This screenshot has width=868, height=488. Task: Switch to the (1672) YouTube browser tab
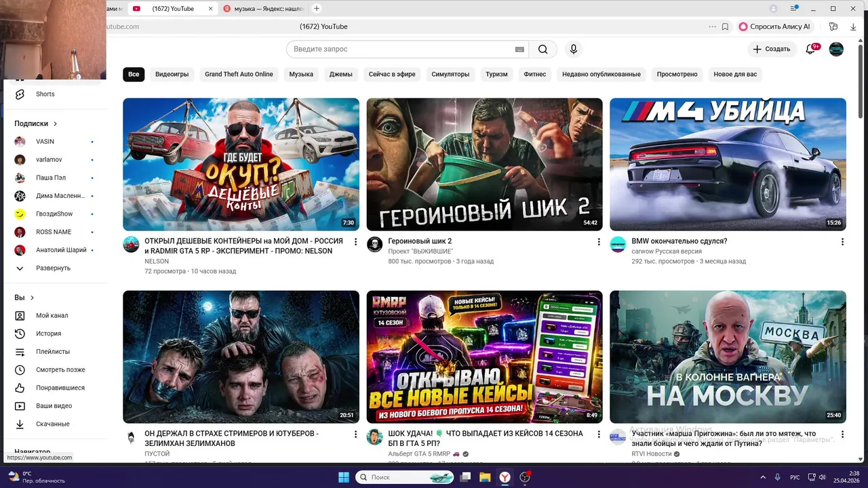pos(172,9)
